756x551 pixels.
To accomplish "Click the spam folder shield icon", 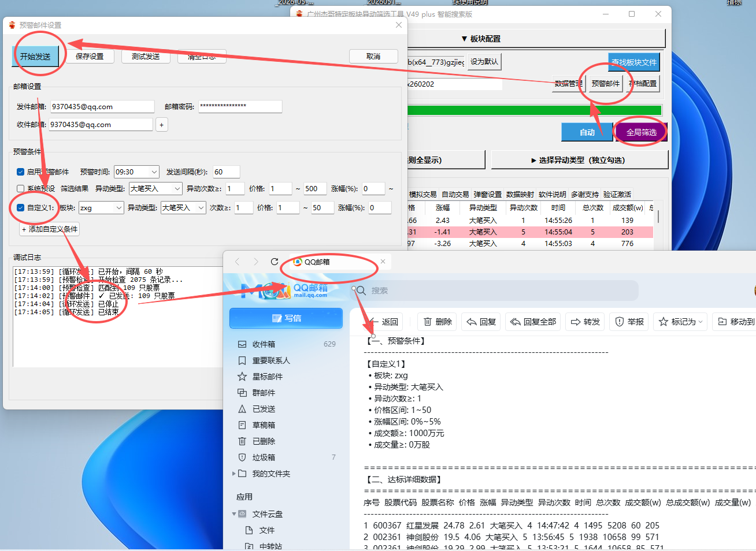I will click(242, 457).
